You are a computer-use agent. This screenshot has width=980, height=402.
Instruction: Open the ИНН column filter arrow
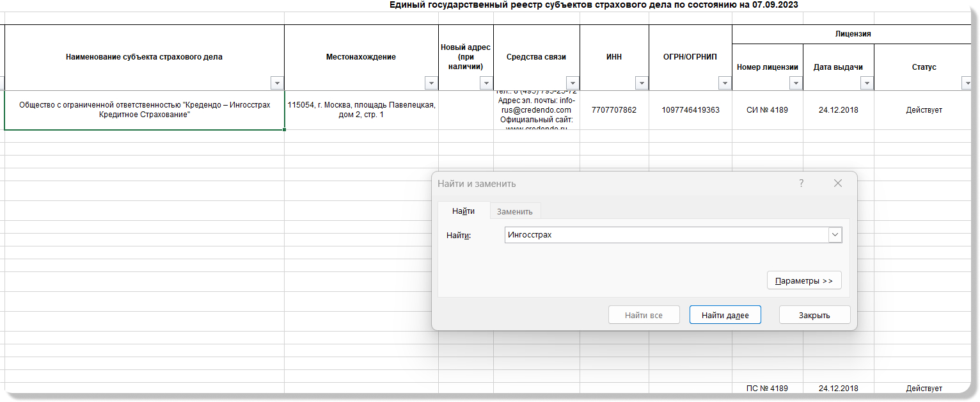click(x=642, y=83)
